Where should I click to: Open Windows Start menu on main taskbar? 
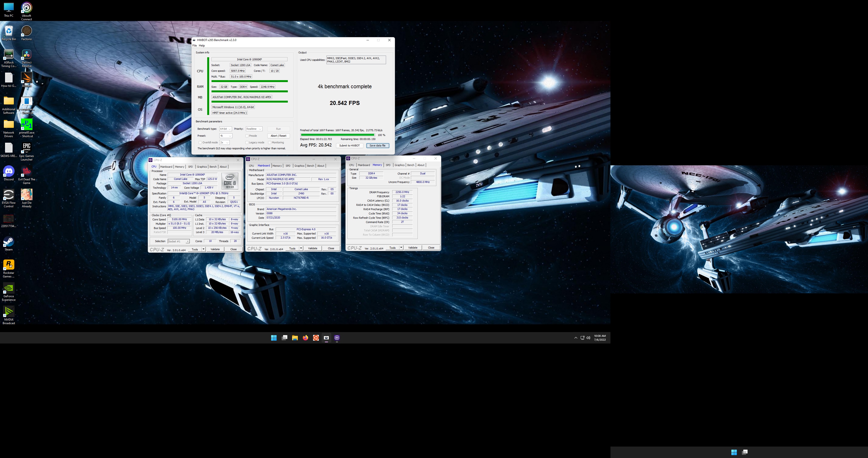click(x=274, y=338)
